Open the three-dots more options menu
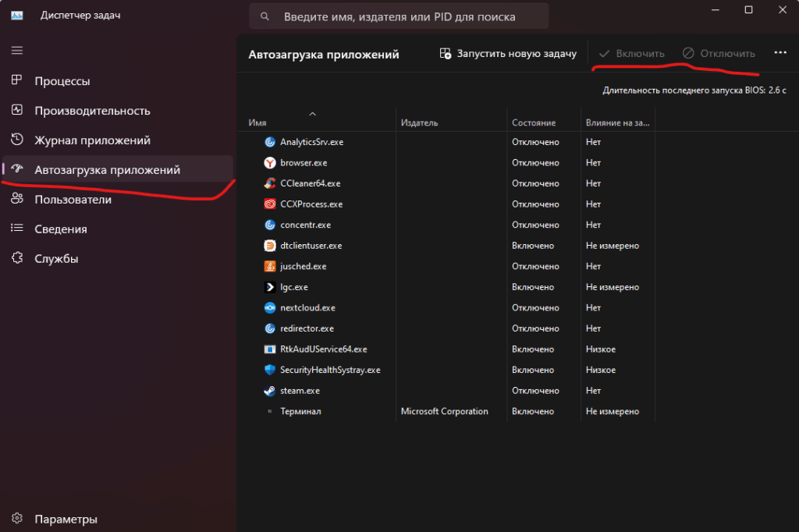The height and width of the screenshot is (532, 799). coord(780,52)
